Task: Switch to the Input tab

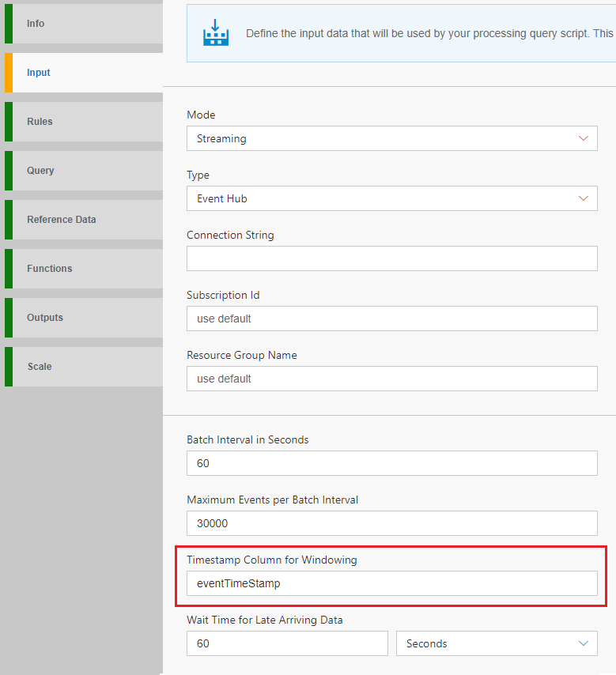Action: point(83,73)
